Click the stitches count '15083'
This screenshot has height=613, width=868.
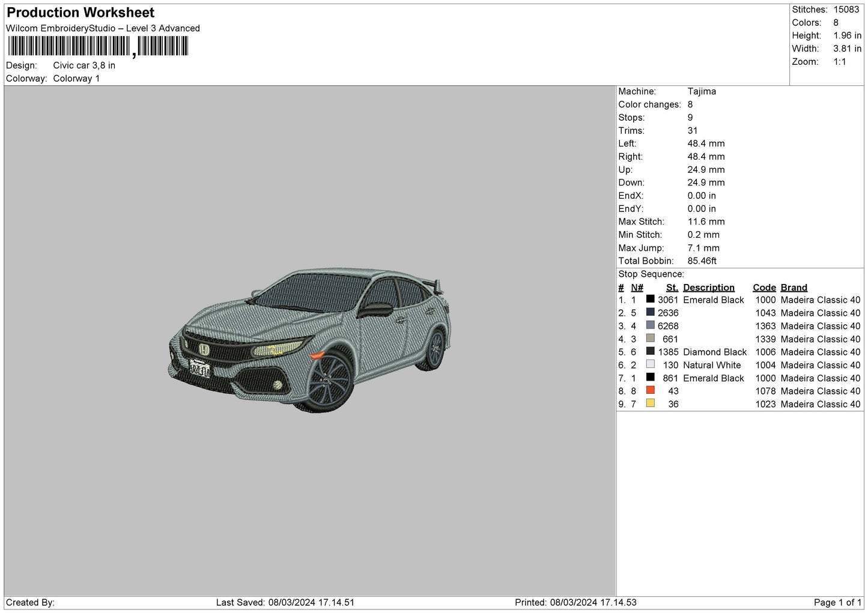tap(846, 10)
